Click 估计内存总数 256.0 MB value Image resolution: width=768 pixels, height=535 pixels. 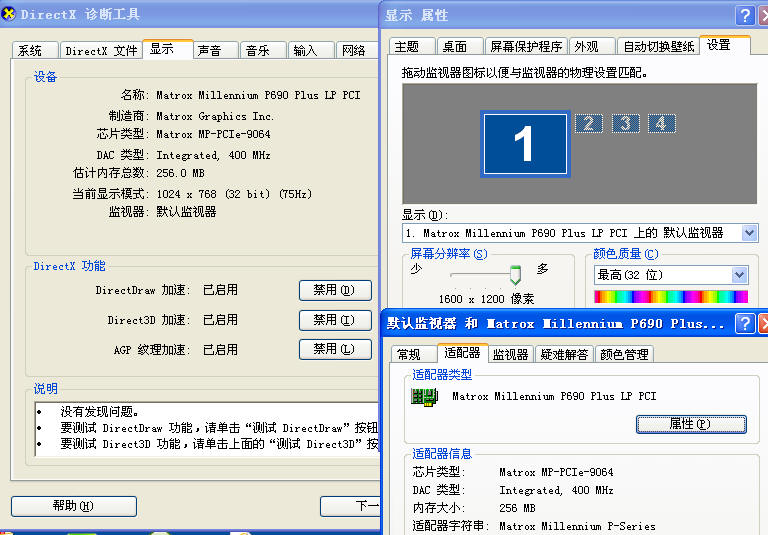click(x=180, y=173)
